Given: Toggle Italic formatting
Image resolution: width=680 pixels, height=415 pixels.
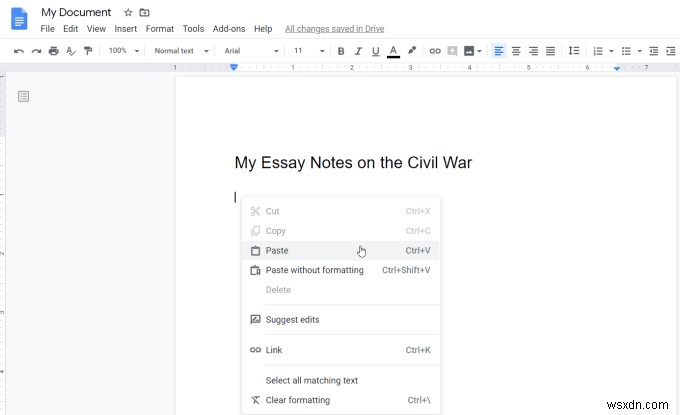Looking at the screenshot, I should (x=358, y=51).
